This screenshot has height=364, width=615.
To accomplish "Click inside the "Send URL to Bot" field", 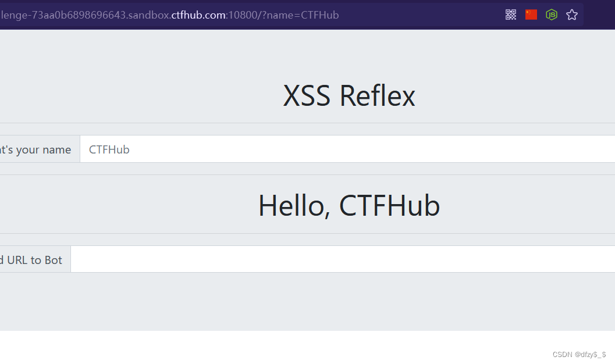I will click(233, 259).
